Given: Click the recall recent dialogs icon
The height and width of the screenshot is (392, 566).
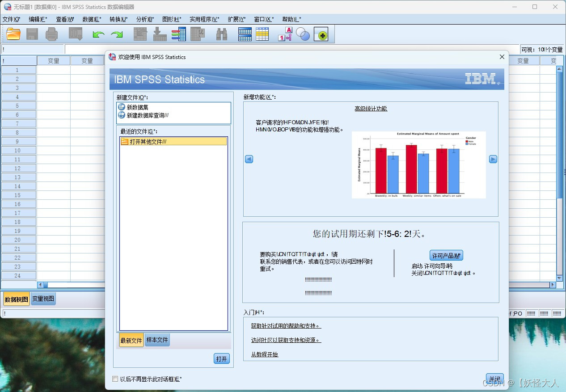Looking at the screenshot, I should click(x=76, y=34).
